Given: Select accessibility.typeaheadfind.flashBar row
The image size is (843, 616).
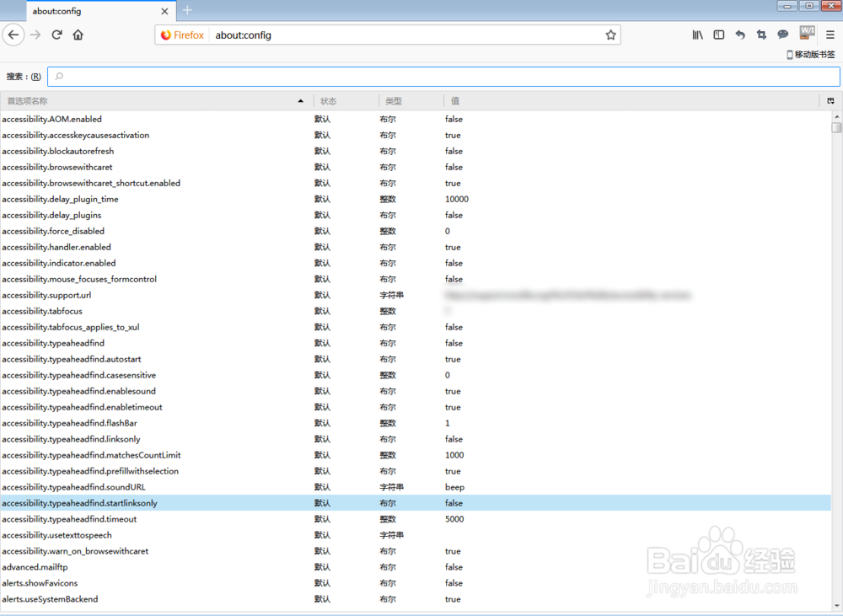Looking at the screenshot, I should point(415,423).
